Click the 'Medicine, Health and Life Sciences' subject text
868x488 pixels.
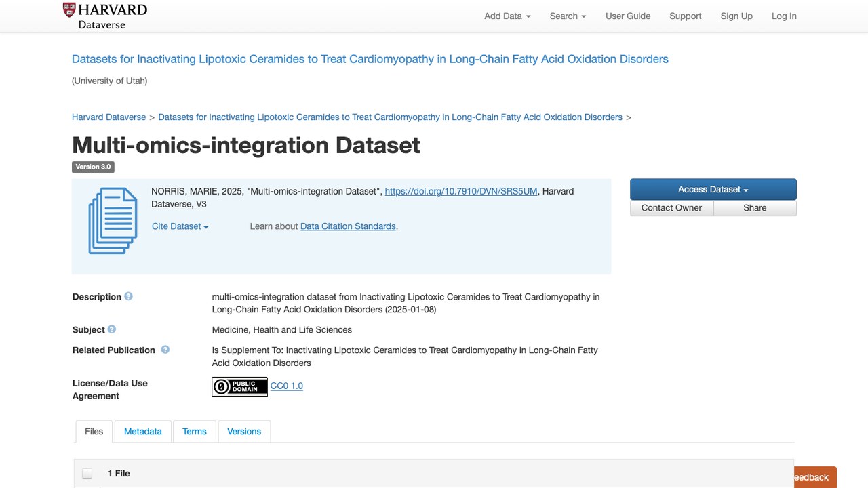(282, 330)
